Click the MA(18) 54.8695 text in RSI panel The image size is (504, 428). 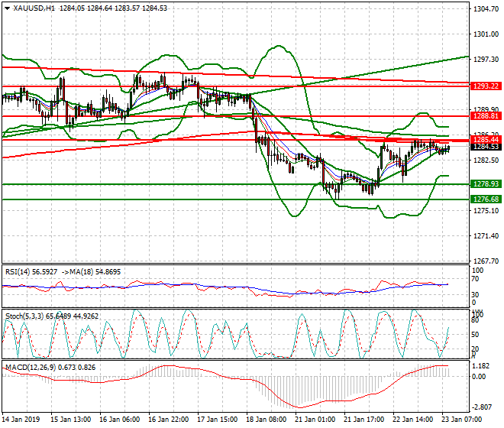[x=95, y=272]
